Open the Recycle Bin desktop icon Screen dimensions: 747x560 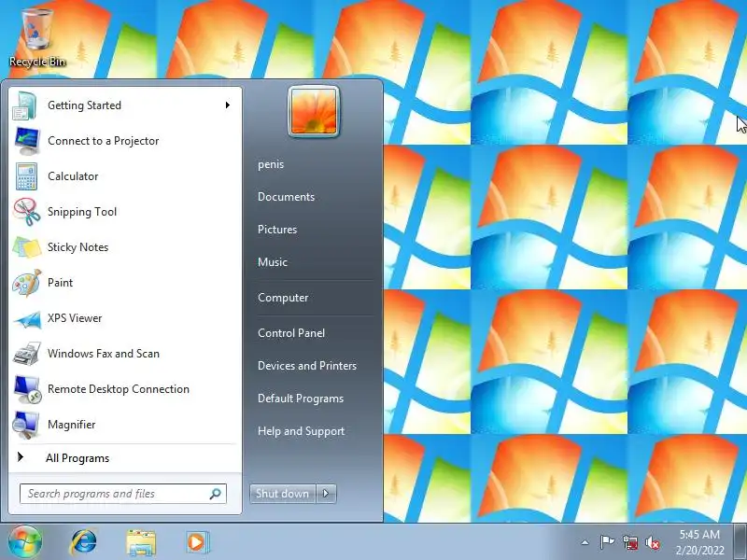pyautogui.click(x=37, y=37)
